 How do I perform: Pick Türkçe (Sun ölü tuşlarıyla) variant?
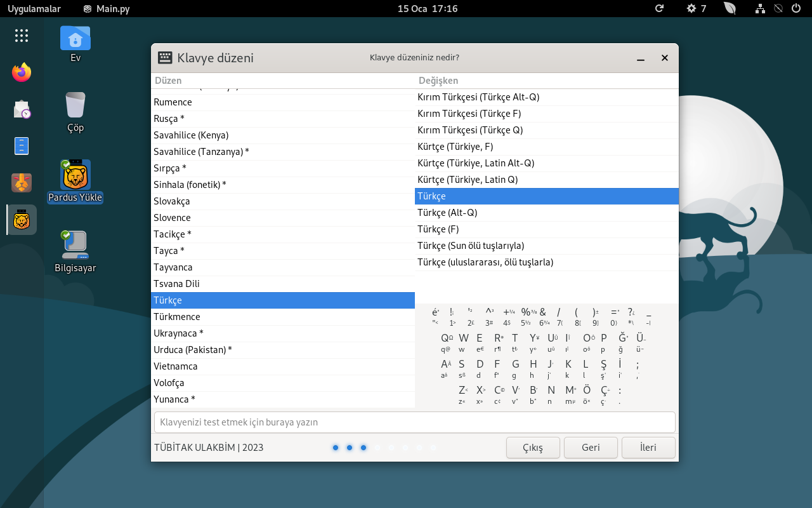coord(547,246)
